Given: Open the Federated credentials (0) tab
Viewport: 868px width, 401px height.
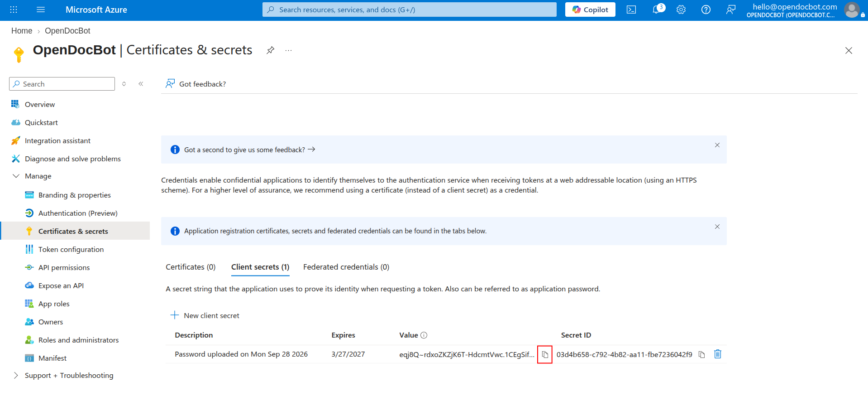Looking at the screenshot, I should click(x=346, y=267).
